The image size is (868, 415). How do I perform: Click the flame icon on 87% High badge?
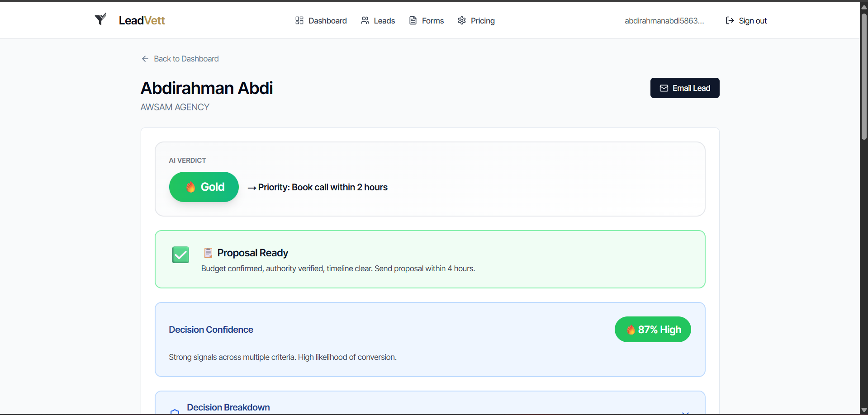[631, 330]
